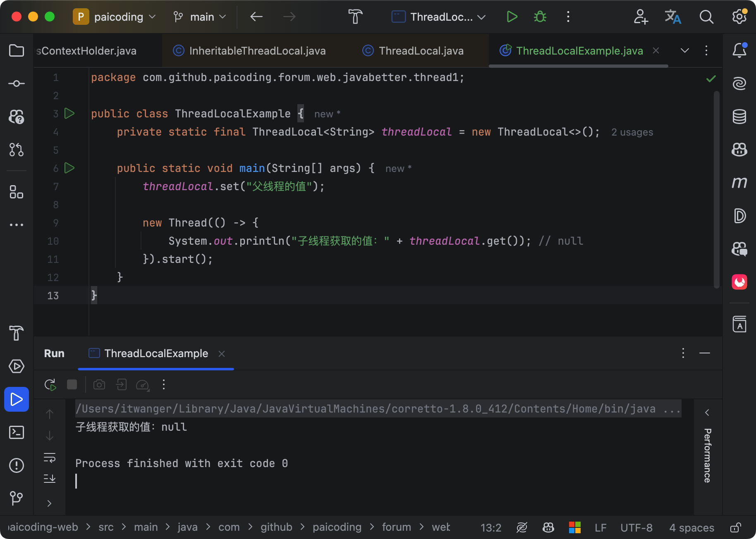The width and height of the screenshot is (756, 539).
Task: Open the Maven panel on the right sidebar
Action: (x=740, y=183)
